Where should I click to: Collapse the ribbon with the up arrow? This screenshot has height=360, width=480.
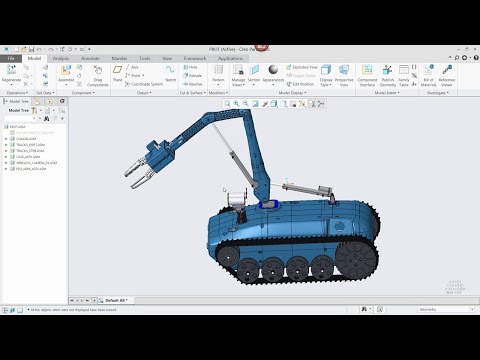(x=450, y=58)
